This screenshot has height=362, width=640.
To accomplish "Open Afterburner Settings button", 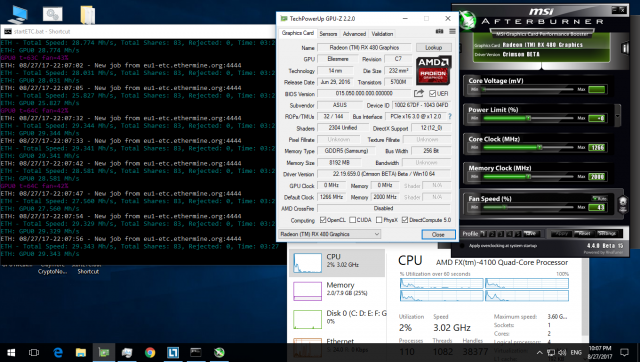I will coord(607,233).
